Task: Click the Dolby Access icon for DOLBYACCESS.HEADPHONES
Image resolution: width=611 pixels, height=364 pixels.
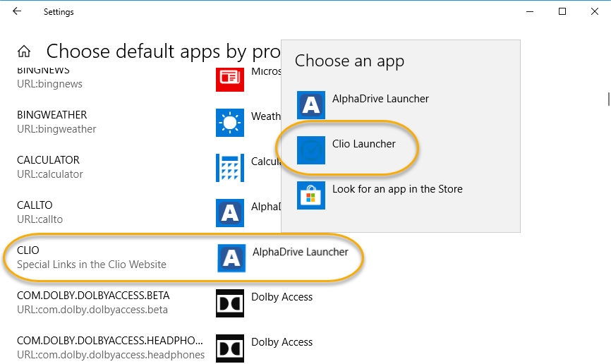Action: point(230,348)
